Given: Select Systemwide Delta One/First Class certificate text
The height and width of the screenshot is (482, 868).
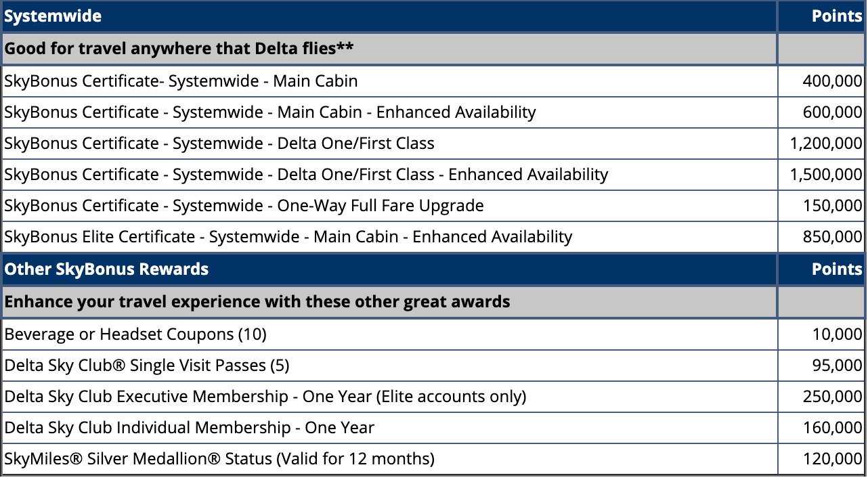Looking at the screenshot, I should coord(219,144).
